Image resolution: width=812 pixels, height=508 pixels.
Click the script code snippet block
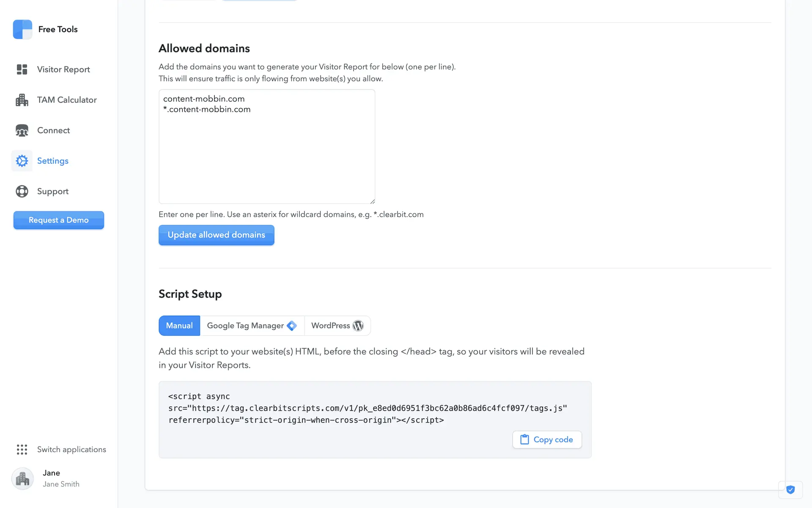[367, 408]
